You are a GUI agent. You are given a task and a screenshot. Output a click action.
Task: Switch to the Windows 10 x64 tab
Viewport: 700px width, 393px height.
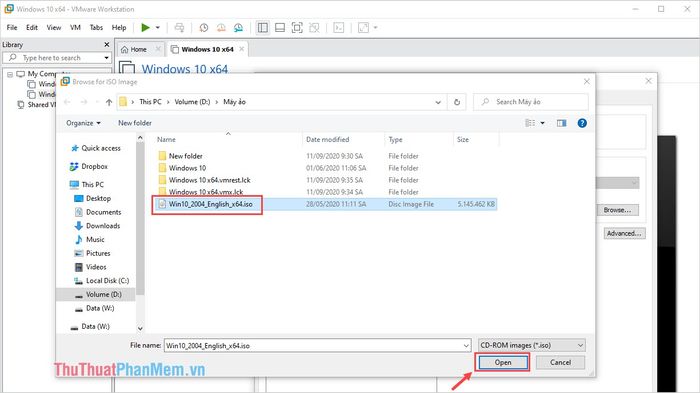coord(207,50)
